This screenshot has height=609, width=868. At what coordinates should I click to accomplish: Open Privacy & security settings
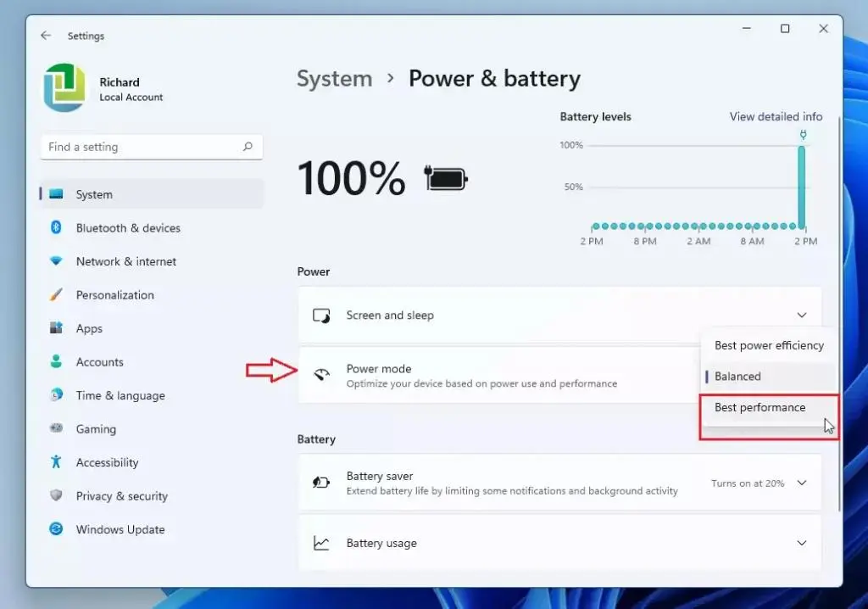click(x=152, y=496)
